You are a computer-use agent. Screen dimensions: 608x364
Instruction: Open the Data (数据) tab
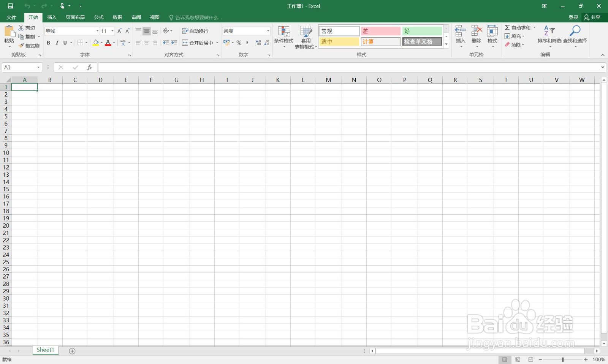click(117, 17)
